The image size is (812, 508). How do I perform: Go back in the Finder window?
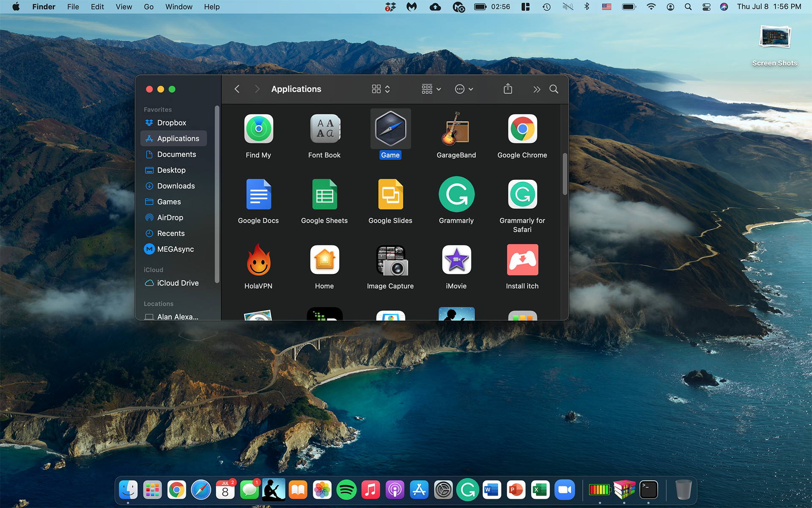[237, 89]
